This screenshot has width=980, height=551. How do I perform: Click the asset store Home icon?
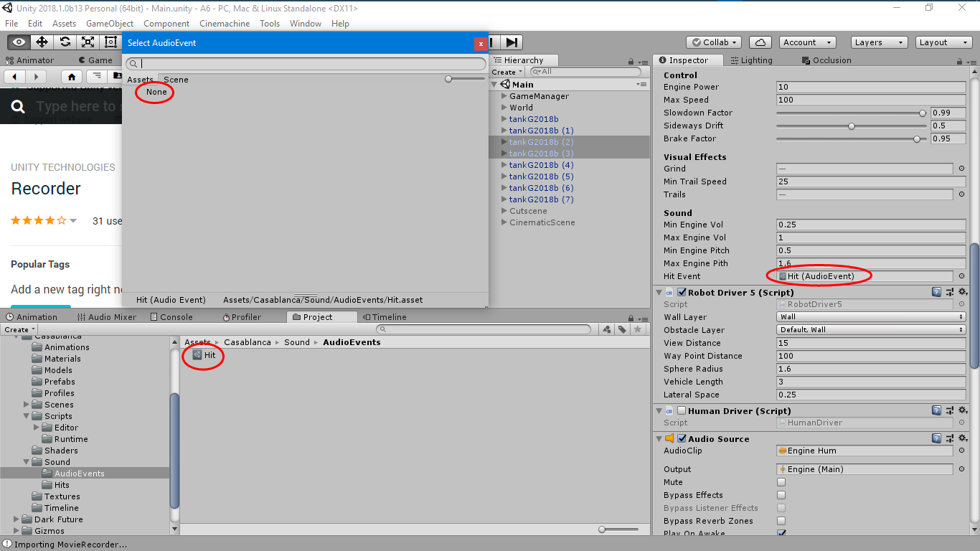pos(71,76)
